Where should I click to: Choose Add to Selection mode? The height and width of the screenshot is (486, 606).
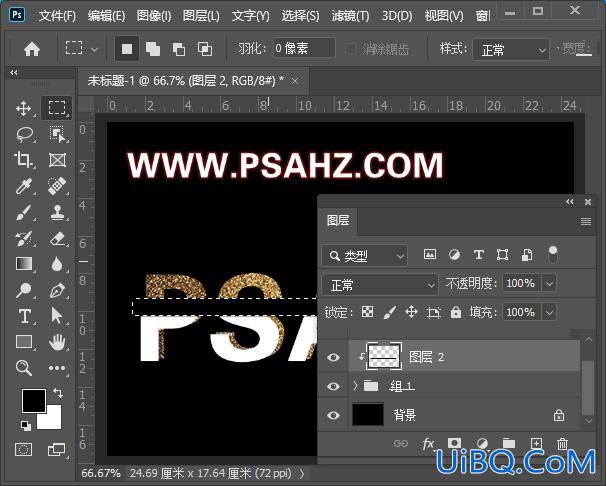(x=153, y=49)
